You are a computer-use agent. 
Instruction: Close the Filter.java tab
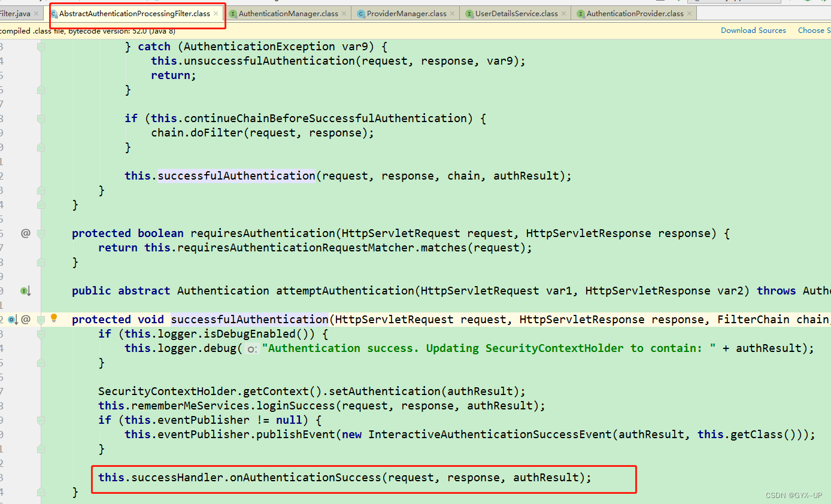tap(37, 14)
